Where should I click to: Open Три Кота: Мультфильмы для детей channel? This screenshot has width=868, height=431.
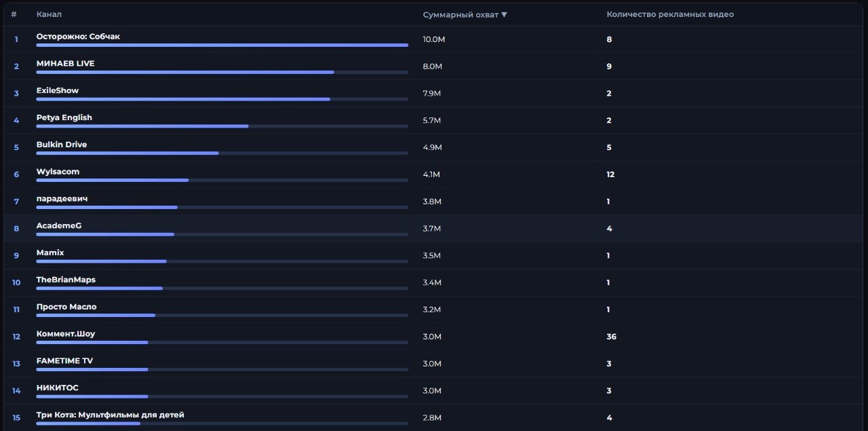(x=110, y=415)
